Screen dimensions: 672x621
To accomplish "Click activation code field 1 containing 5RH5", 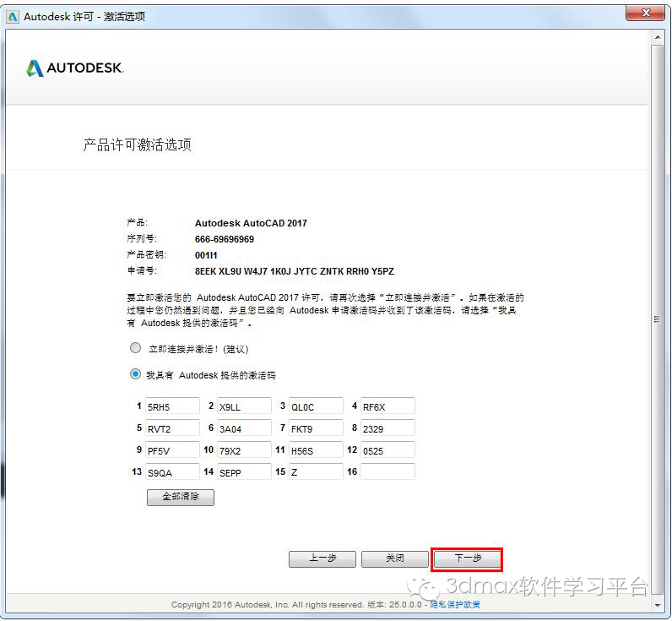I will [x=172, y=406].
